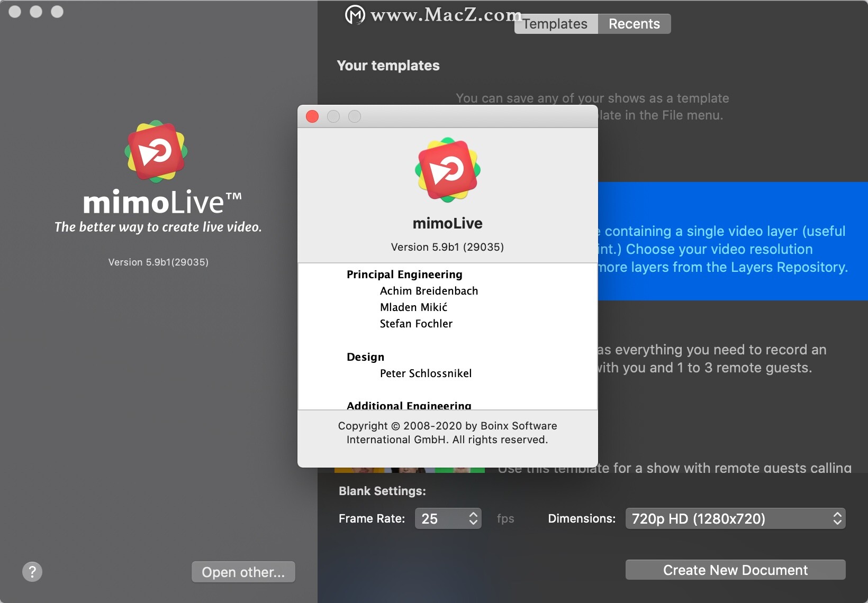Switch to the Templates tab
This screenshot has height=603, width=868.
[x=556, y=24]
